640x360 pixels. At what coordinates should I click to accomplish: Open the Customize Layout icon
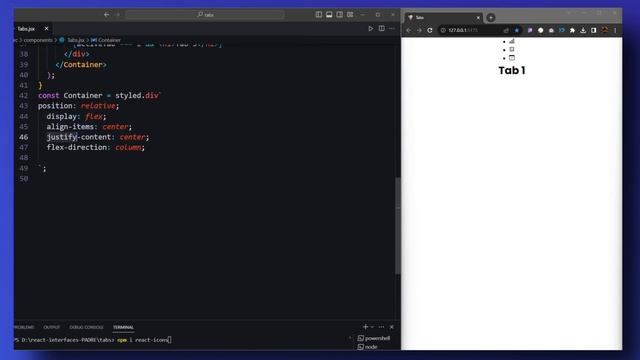(350, 14)
